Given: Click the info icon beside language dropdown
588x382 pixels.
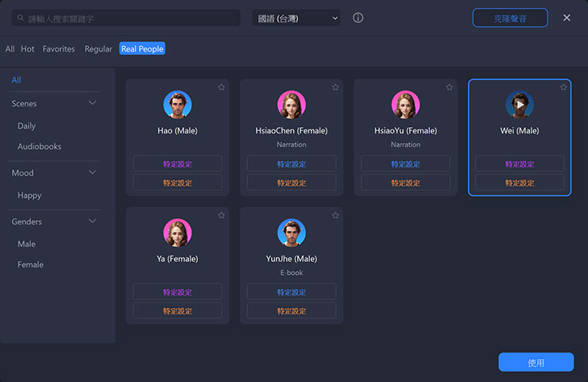Looking at the screenshot, I should coord(358,17).
